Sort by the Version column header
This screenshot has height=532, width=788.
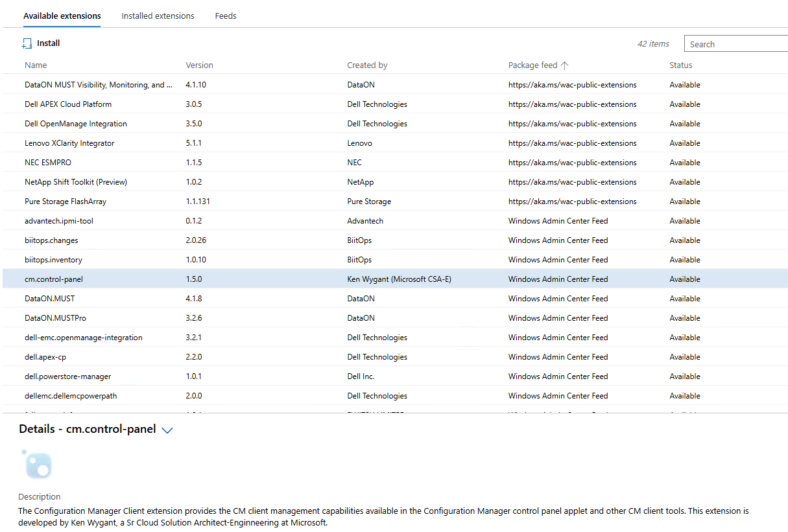click(x=199, y=65)
